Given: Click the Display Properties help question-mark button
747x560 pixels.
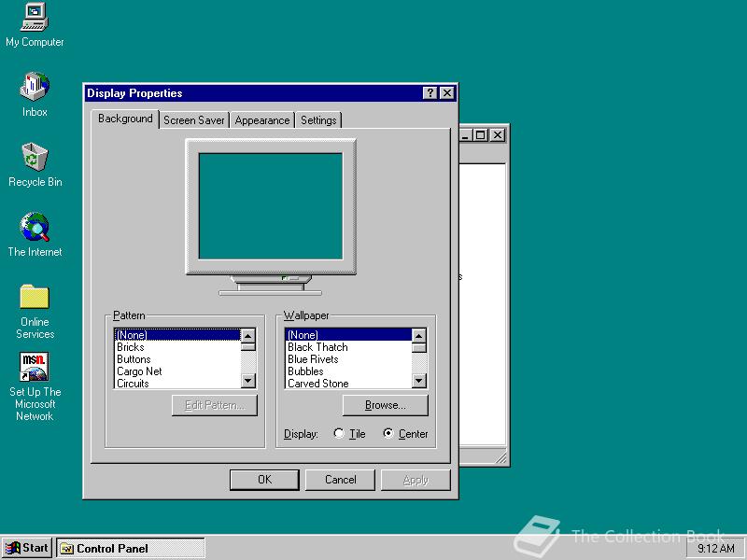Looking at the screenshot, I should pyautogui.click(x=430, y=92).
